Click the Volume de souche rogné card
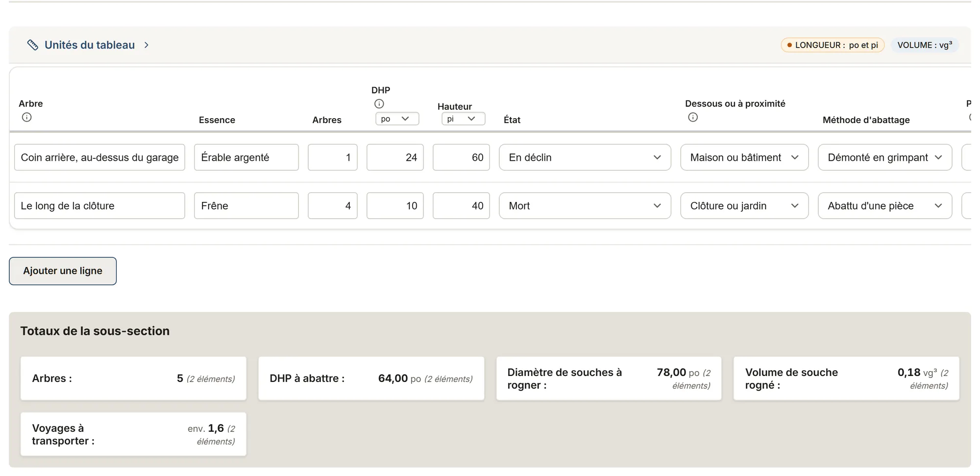Image resolution: width=980 pixels, height=476 pixels. 846,378
